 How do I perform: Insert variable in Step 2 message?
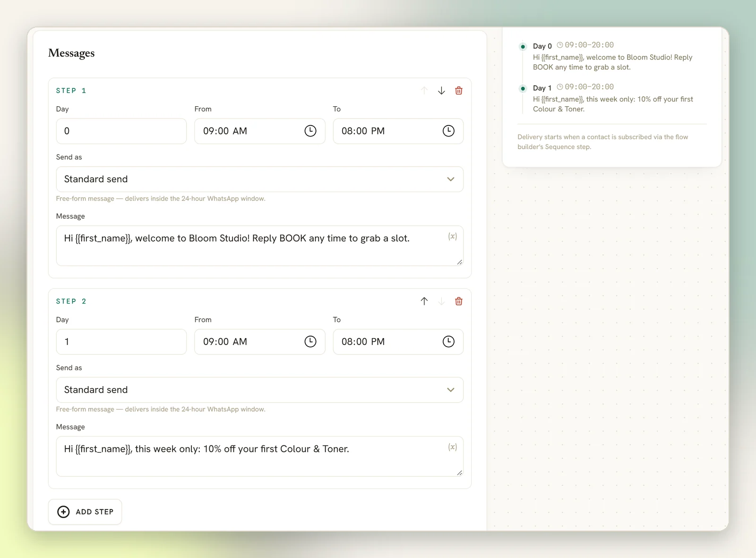tap(453, 447)
